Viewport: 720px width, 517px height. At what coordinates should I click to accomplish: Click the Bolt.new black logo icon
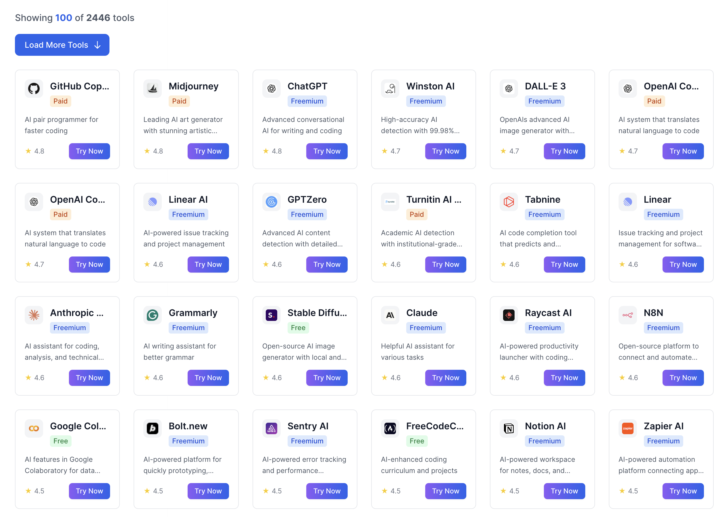coord(152,428)
